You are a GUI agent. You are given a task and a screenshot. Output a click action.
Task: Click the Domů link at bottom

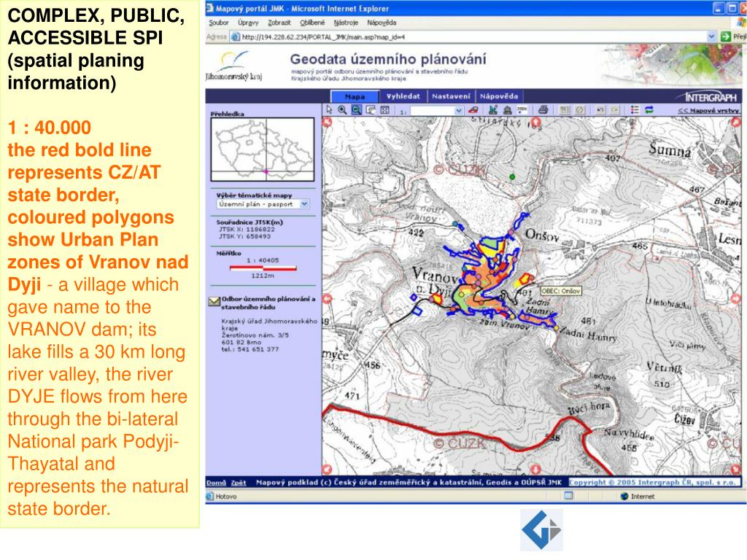tap(215, 483)
